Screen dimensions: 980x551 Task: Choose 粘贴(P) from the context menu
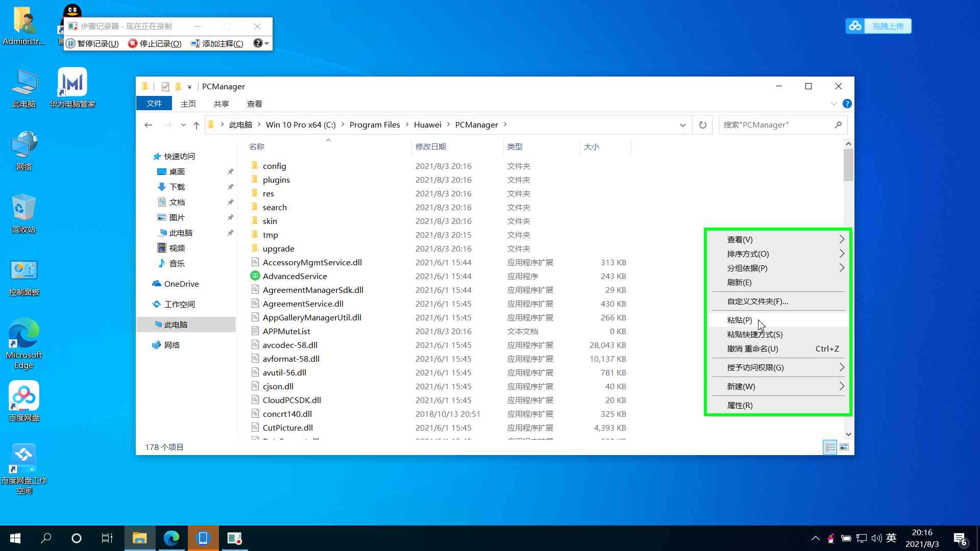[740, 320]
